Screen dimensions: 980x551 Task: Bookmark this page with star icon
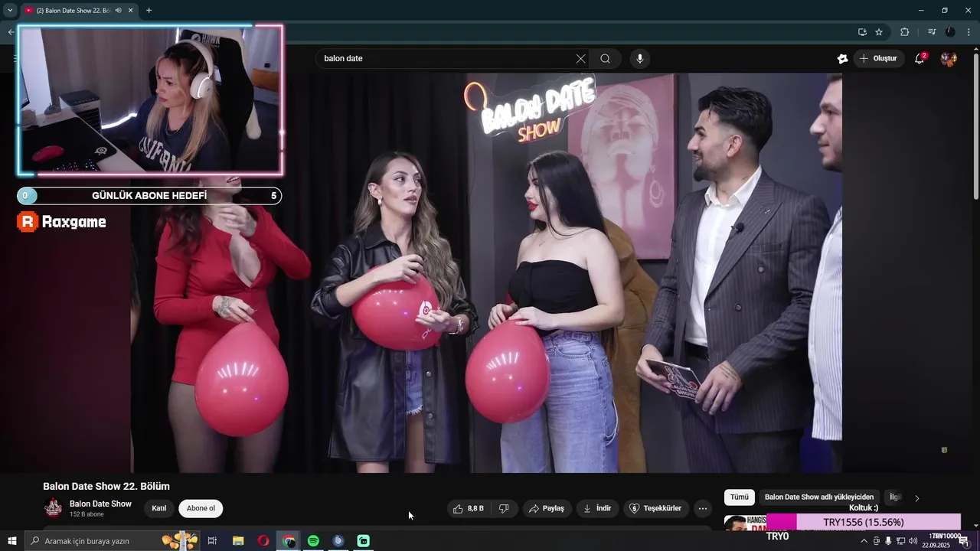(x=879, y=31)
